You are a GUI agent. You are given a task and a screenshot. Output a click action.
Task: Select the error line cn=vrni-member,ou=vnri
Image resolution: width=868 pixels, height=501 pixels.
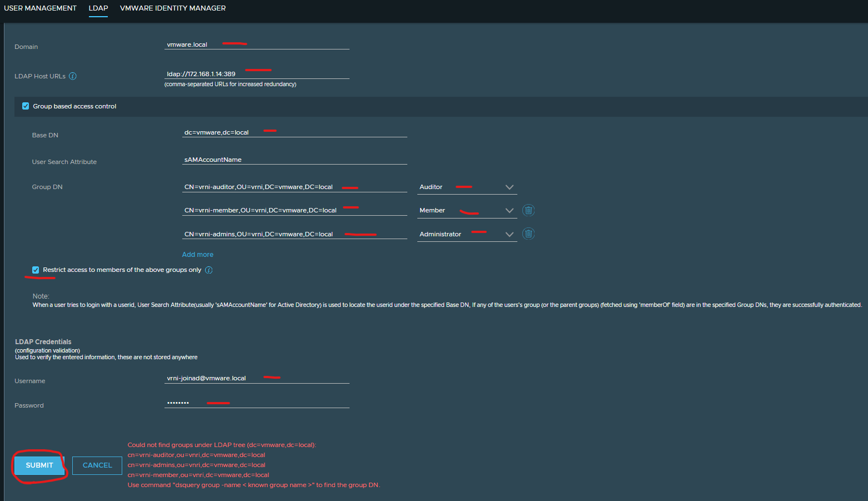coord(198,475)
